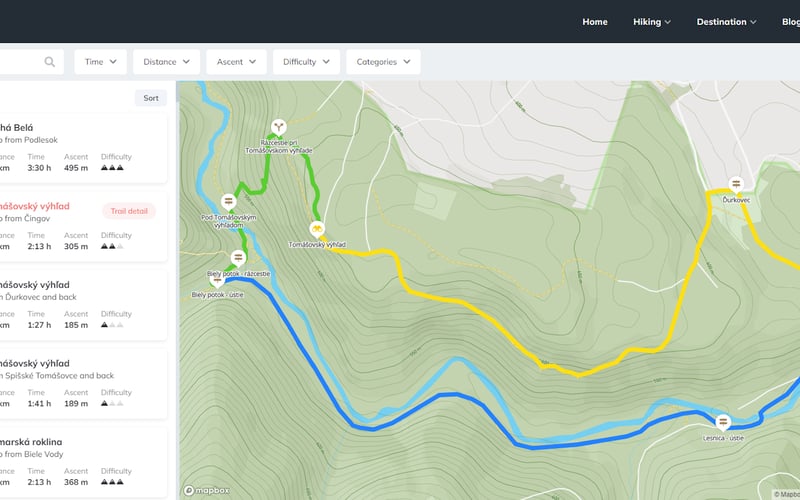Open the trail card from Biele Vody
Image resolution: width=800 pixels, height=500 pixels.
(83, 463)
